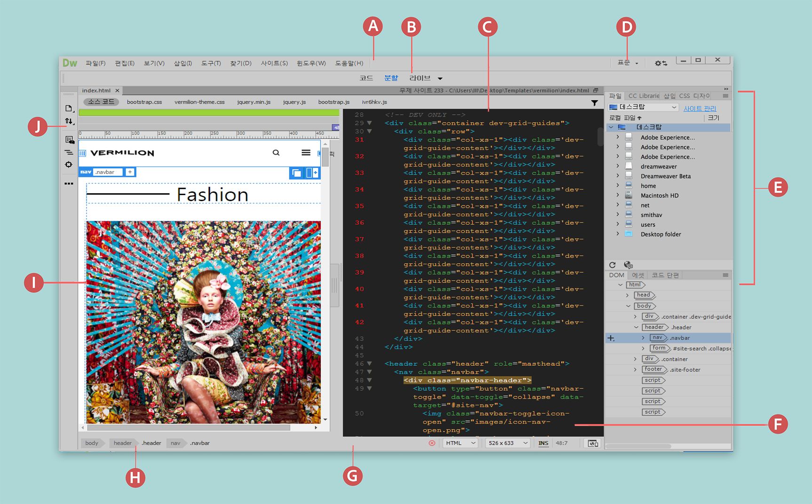Viewport: 812px width, 504px height.
Task: Click the device preview icon in the status bar
Action: [x=592, y=442]
